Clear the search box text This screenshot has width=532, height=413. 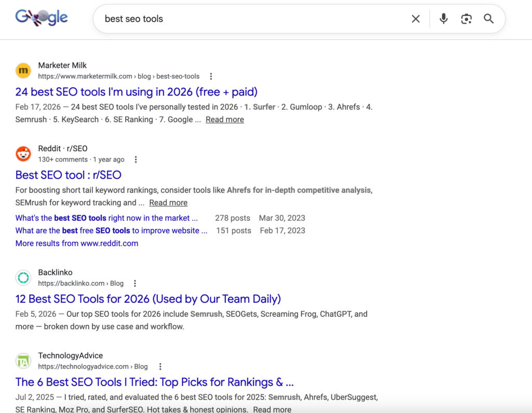pos(416,19)
